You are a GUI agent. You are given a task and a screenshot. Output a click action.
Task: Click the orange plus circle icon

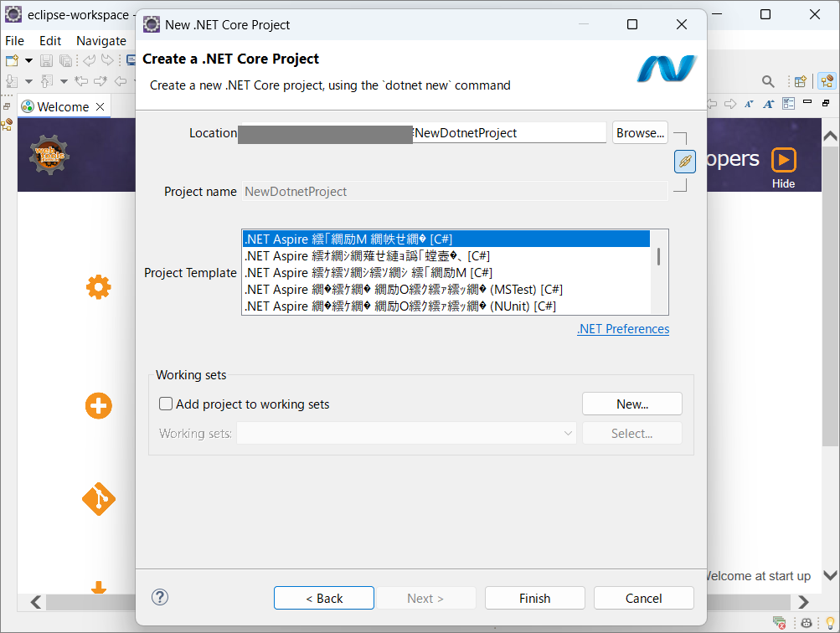click(99, 405)
